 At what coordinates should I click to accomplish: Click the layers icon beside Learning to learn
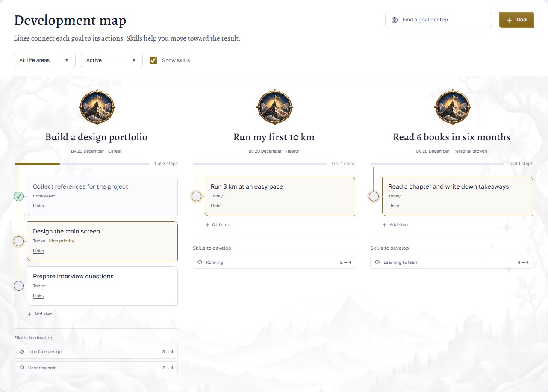pos(377,262)
